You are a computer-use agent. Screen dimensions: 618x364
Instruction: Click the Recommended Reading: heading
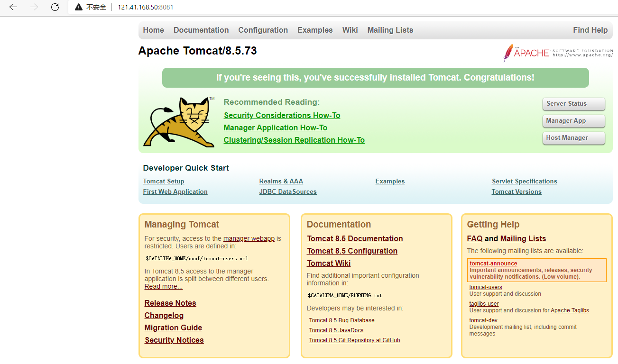[272, 102]
